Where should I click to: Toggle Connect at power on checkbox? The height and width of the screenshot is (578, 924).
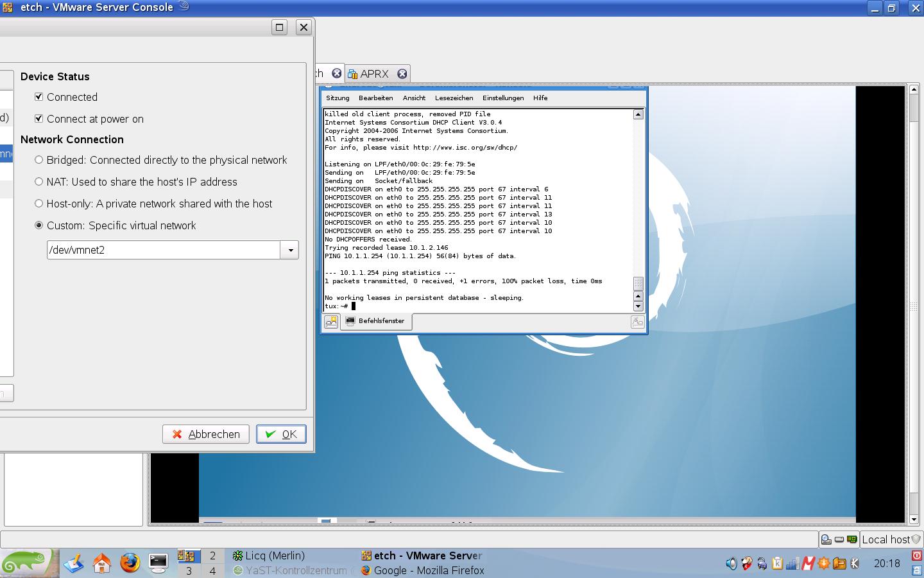click(39, 119)
